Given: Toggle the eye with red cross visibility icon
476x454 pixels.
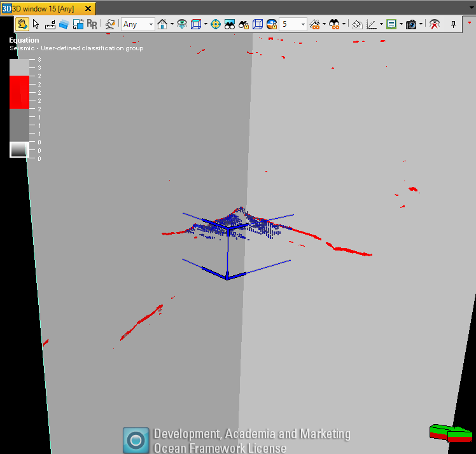Looking at the screenshot, I should [435, 24].
